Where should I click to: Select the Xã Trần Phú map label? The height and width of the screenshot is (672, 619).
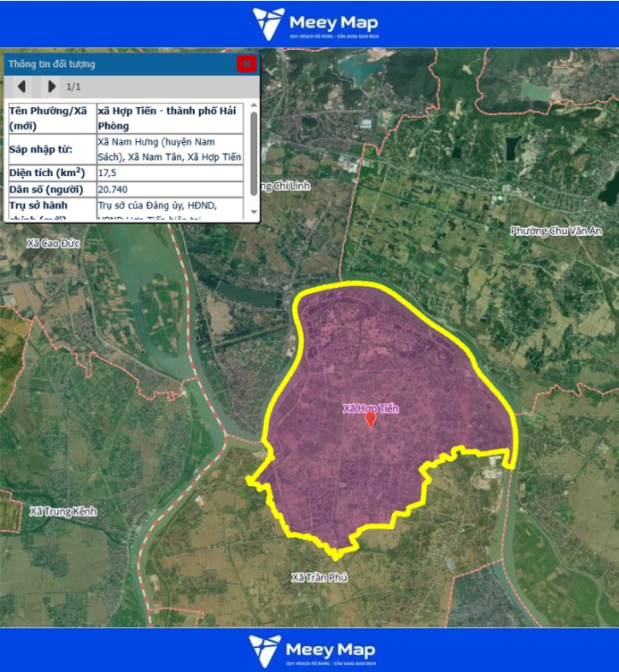click(x=319, y=578)
